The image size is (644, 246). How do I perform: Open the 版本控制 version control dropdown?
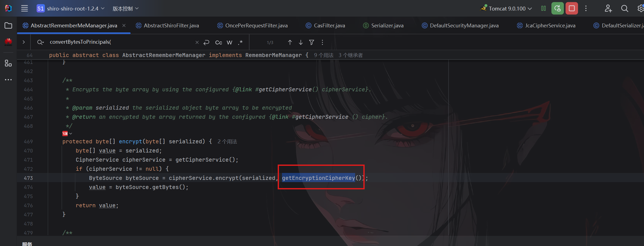(x=126, y=9)
